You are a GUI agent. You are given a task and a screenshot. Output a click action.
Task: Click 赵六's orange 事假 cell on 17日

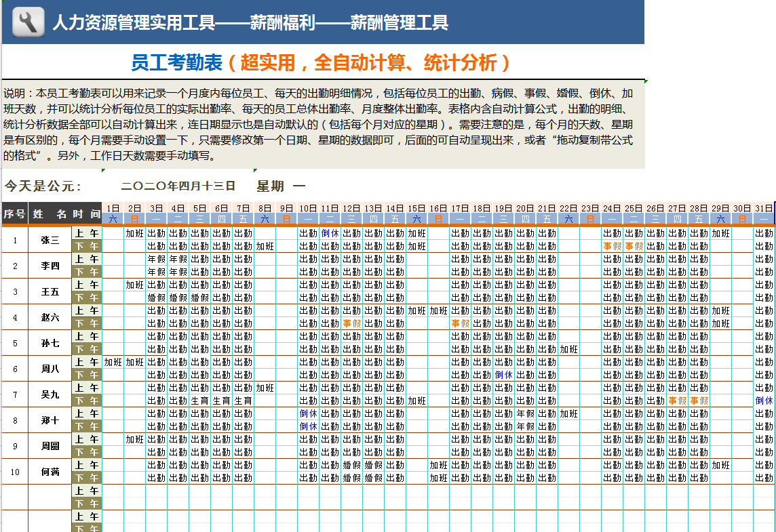(x=461, y=323)
